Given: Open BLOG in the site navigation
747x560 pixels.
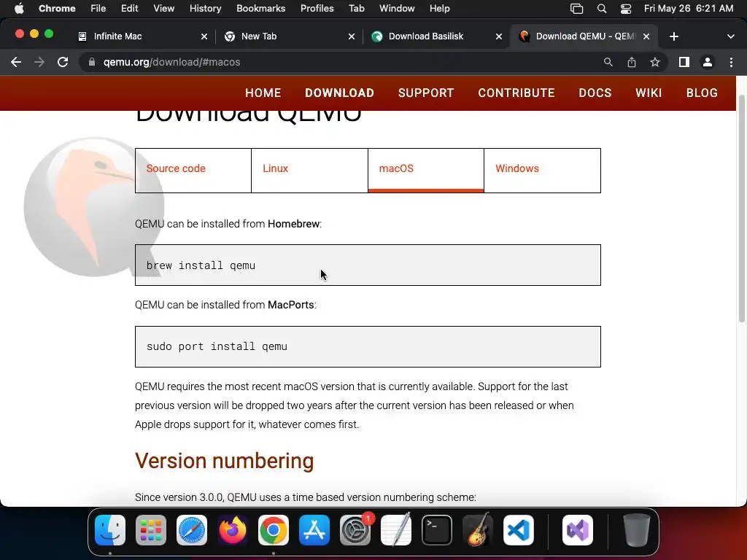Looking at the screenshot, I should [702, 93].
